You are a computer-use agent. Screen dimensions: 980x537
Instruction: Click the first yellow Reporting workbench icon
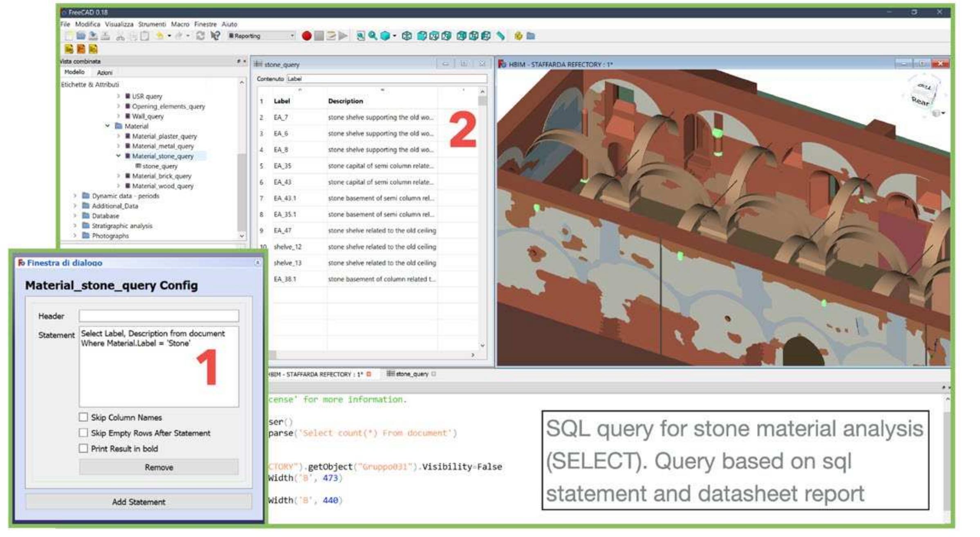coord(69,49)
